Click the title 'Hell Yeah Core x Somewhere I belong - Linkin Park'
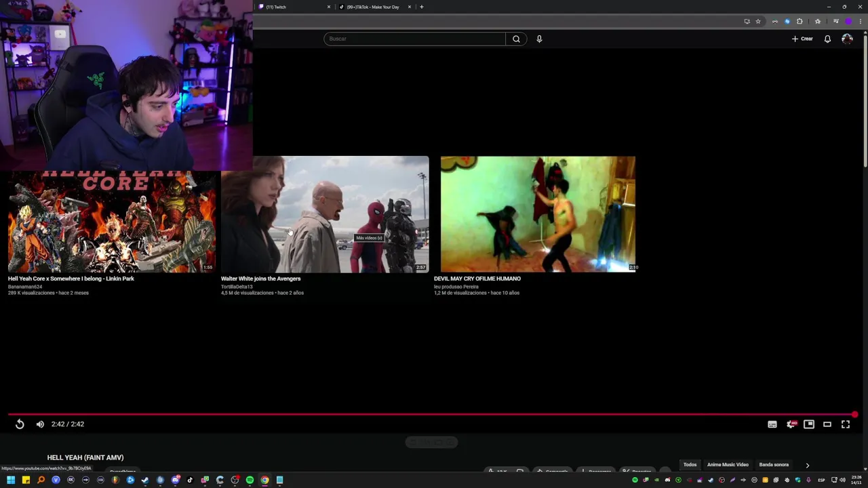 [x=71, y=279]
